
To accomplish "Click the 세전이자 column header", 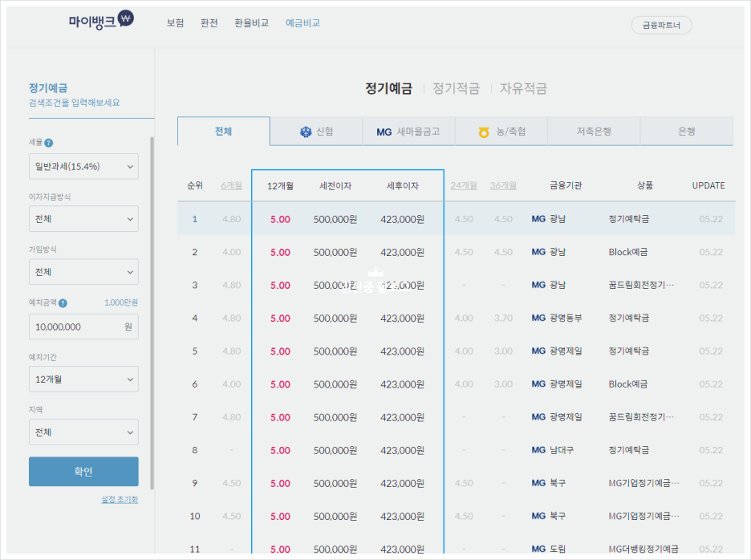I will [335, 186].
